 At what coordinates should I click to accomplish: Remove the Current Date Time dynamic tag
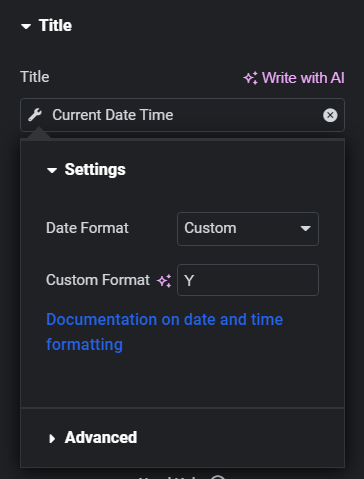click(330, 115)
